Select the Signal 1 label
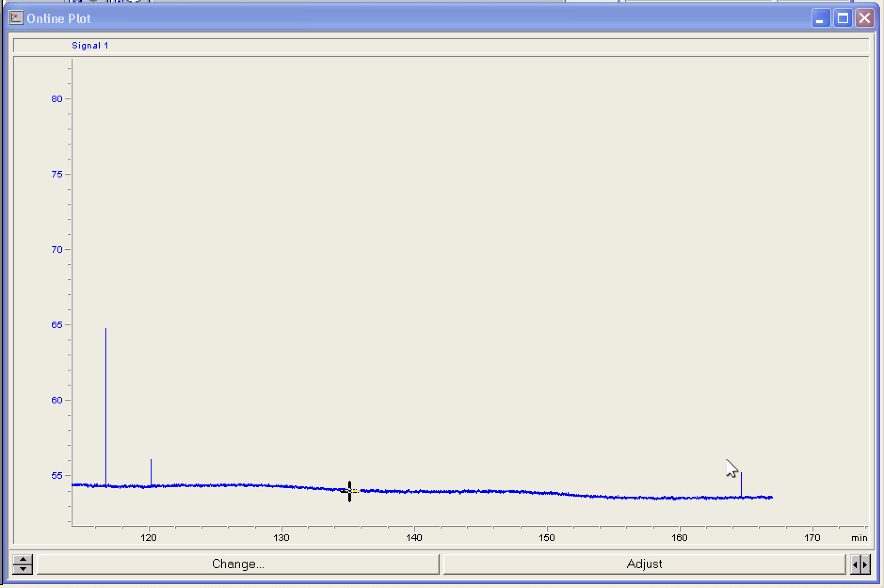This screenshot has width=884, height=588. [90, 46]
